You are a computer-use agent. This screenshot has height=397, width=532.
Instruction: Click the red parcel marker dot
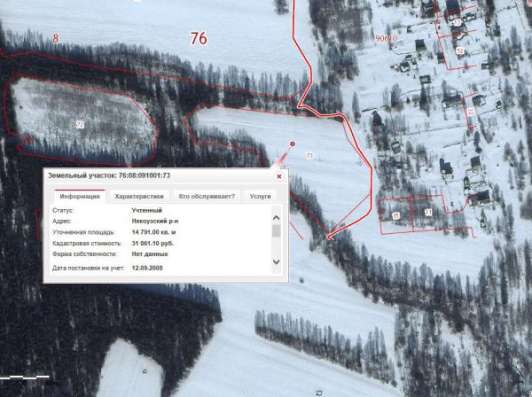click(x=292, y=144)
